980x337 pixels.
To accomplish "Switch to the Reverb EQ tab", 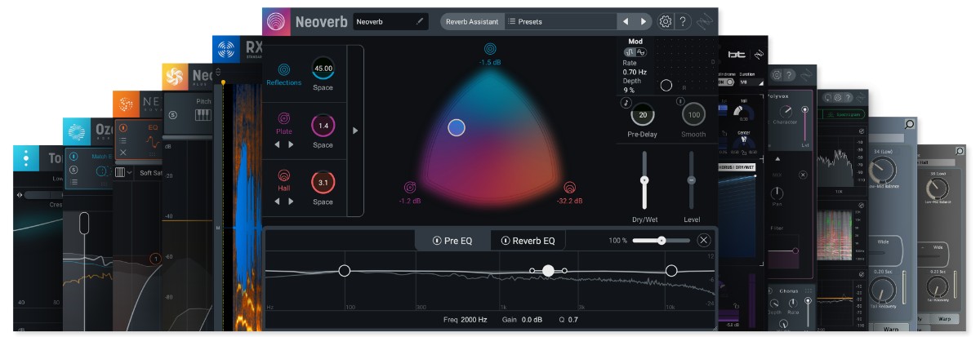I will click(528, 241).
